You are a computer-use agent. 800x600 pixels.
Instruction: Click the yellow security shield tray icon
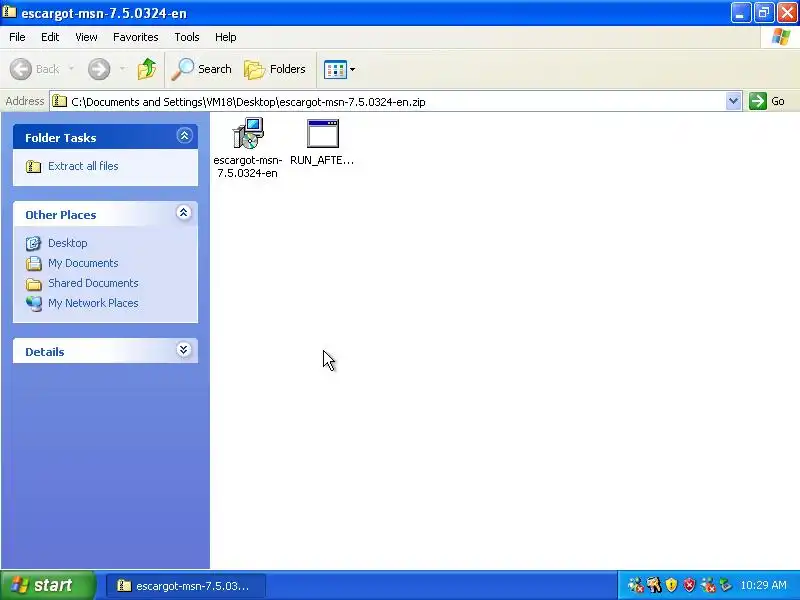point(671,585)
